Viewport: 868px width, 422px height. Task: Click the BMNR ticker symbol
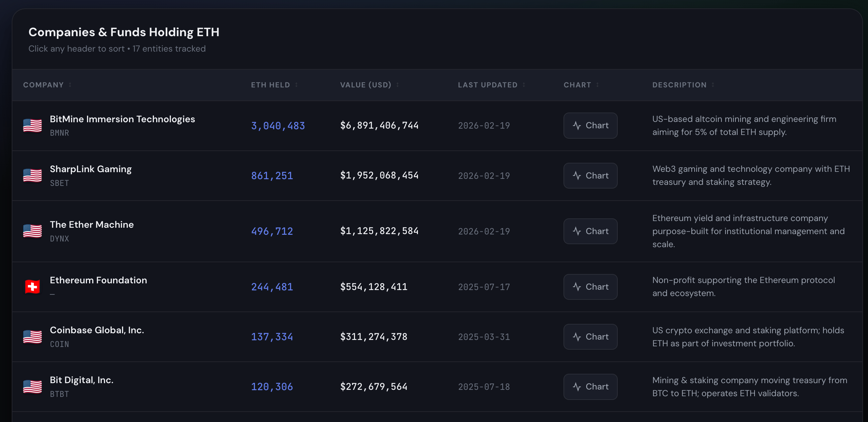pos(59,133)
